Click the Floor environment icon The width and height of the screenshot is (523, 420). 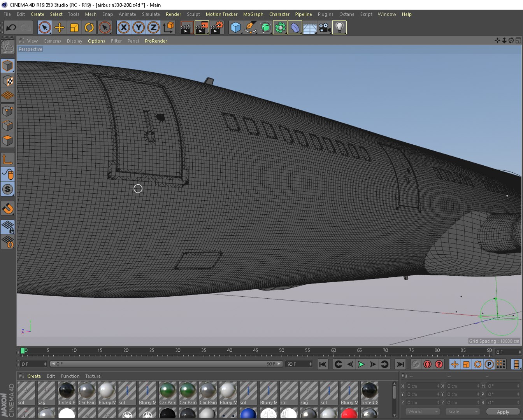(310, 28)
